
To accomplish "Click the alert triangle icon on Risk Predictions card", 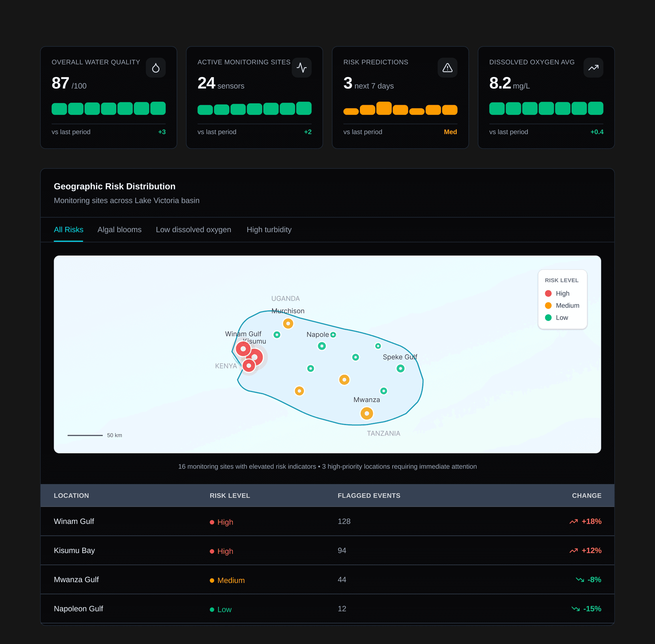I will point(447,68).
